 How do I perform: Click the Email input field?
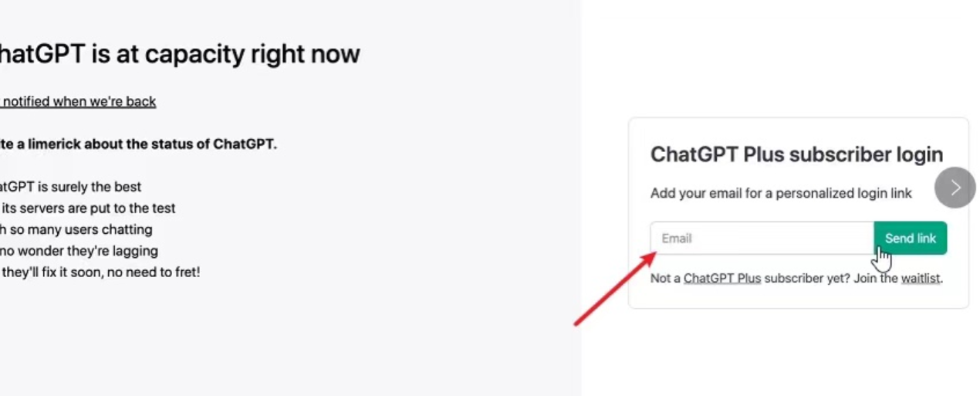pyautogui.click(x=762, y=239)
